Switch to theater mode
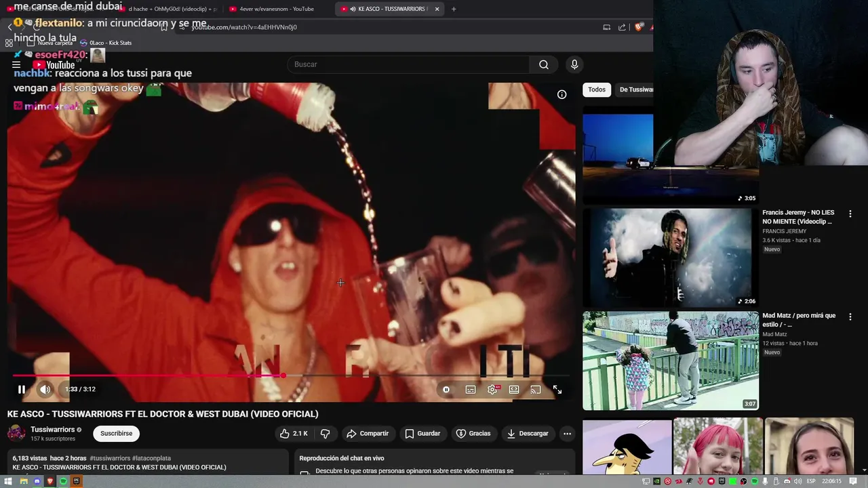This screenshot has height=488, width=868. coord(514,390)
